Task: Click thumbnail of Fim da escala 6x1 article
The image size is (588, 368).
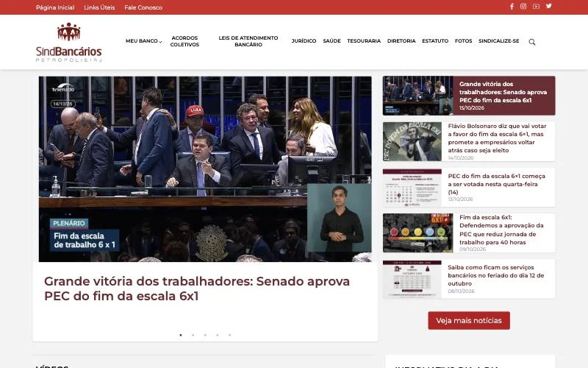Action: tap(417, 233)
